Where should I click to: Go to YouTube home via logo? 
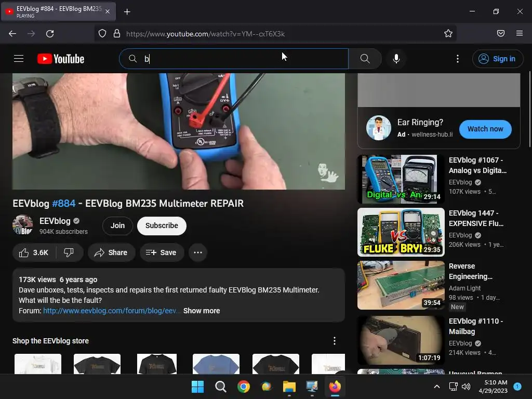(61, 59)
